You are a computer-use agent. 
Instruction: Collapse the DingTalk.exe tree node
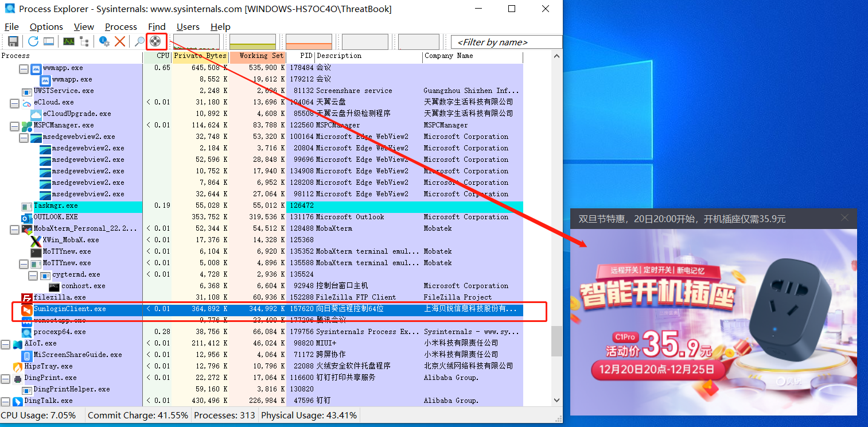[5, 401]
